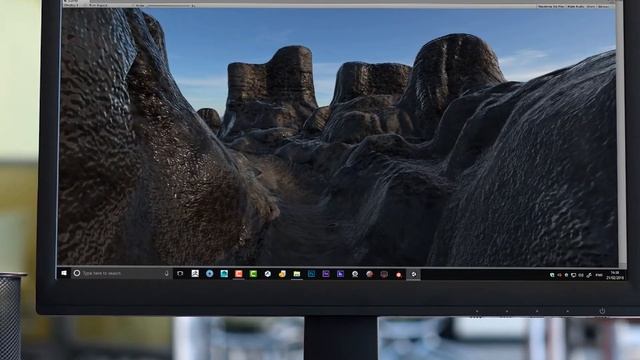Open the white round icon after purple apps

[x=355, y=274]
